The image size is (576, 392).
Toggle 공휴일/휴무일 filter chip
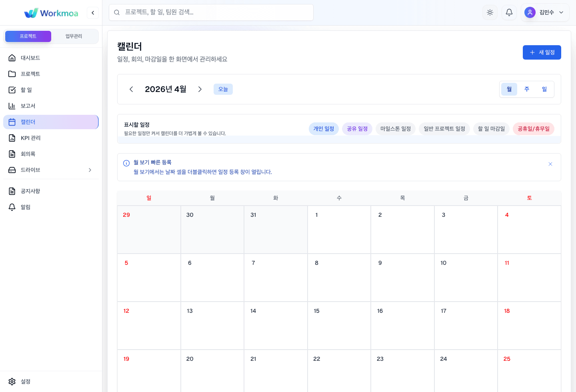coord(534,129)
